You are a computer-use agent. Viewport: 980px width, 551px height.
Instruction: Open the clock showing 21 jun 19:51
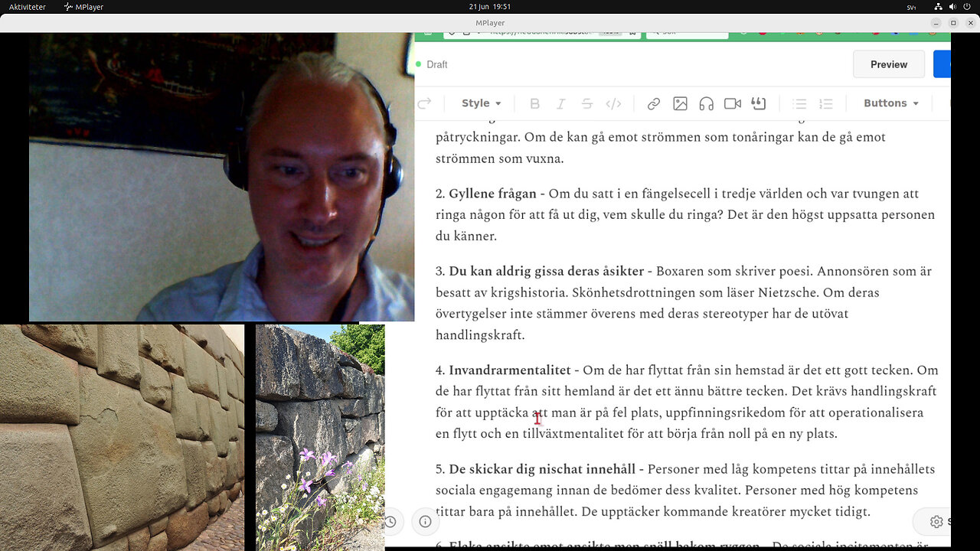pos(489,7)
